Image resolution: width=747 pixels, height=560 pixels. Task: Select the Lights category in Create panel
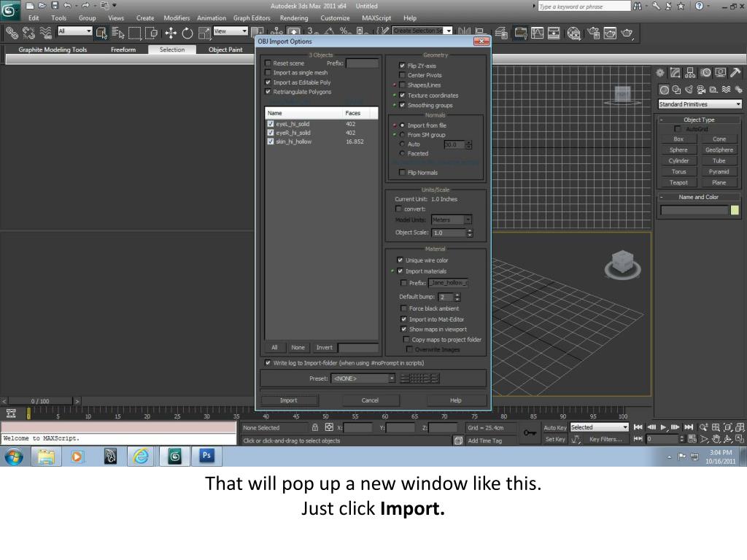click(689, 90)
